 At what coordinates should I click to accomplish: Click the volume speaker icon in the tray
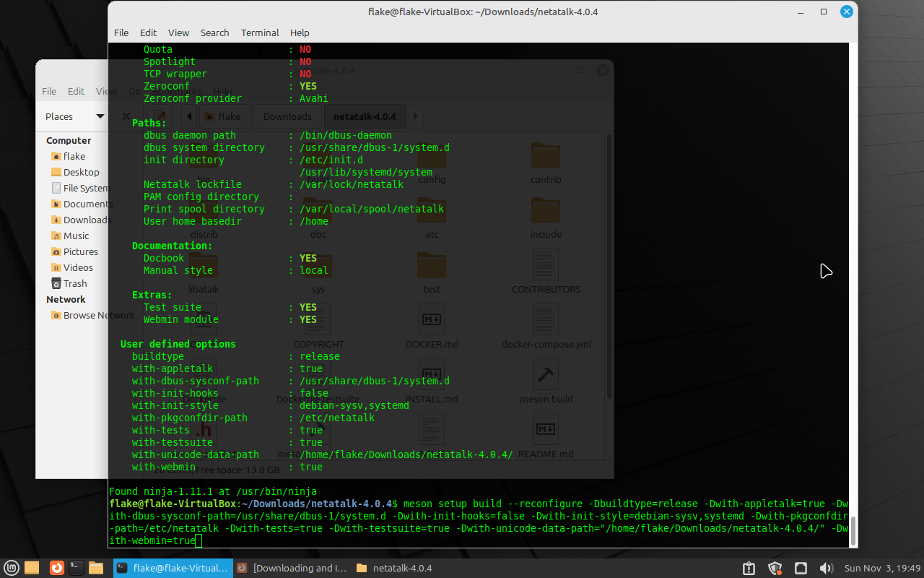(x=827, y=568)
